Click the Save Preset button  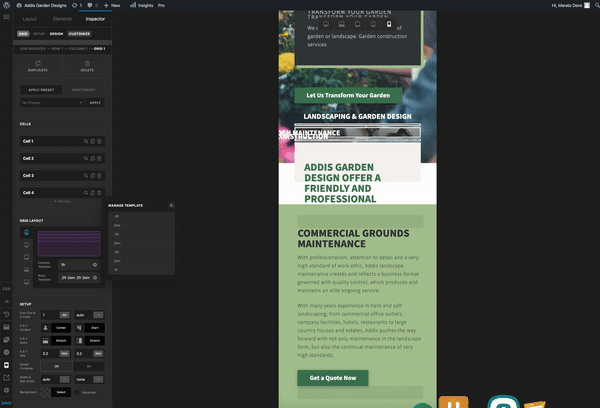click(83, 90)
